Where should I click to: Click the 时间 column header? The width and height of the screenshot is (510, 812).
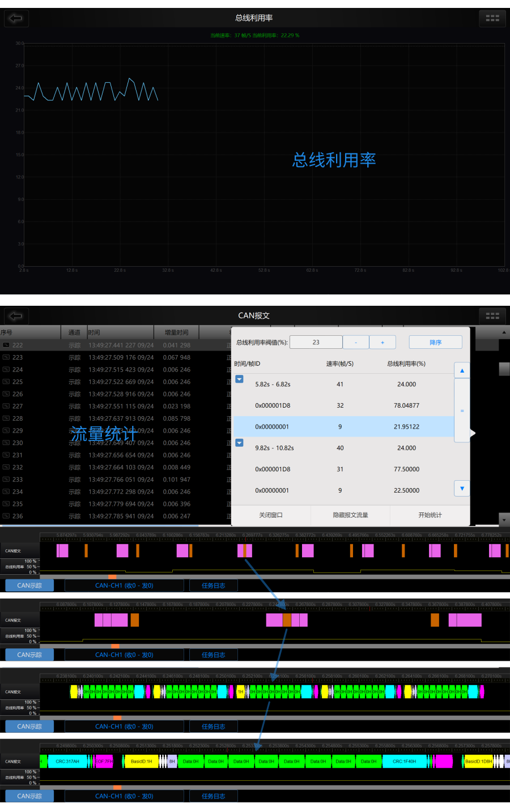point(120,332)
